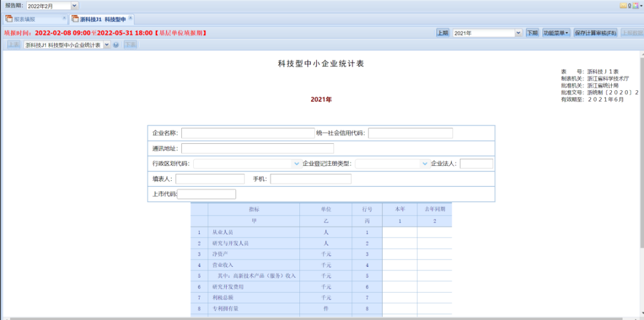Viewport: 644px width, 320px height.
Task: Close the 浙科技J1 科技型中 tab
Action: 130,18
